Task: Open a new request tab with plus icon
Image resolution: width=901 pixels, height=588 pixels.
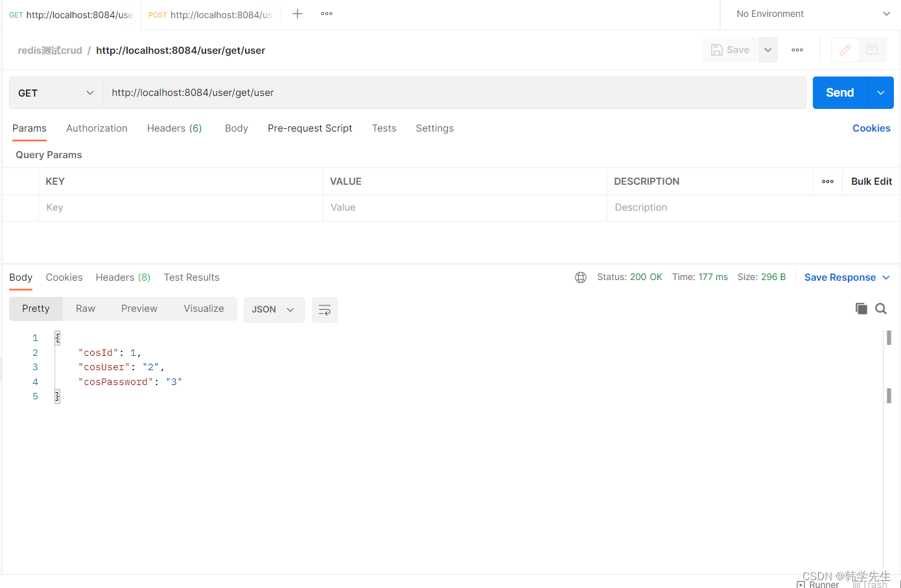Action: coord(298,14)
